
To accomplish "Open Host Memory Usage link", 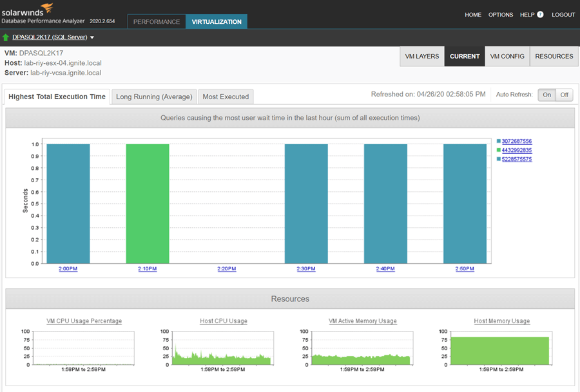I will 502,321.
